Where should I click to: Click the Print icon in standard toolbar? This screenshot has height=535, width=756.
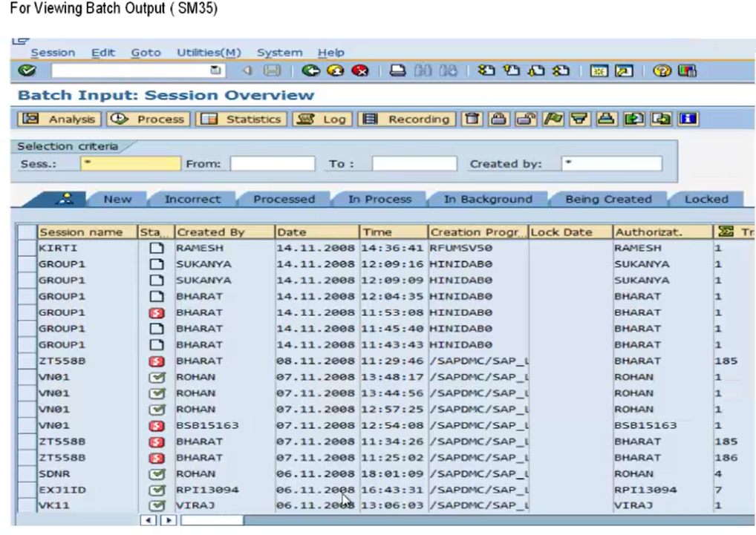(397, 70)
